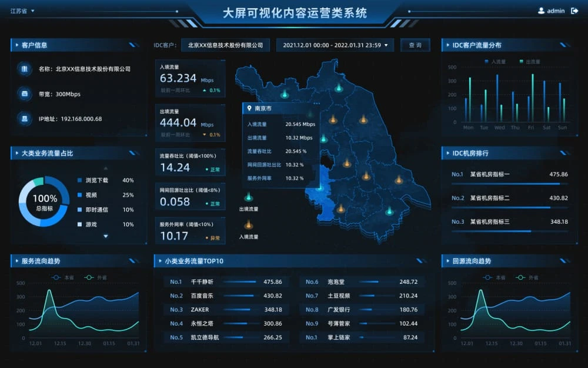The width and height of the screenshot is (588, 368).
Task: Open the 江苏省 province dropdown
Action: (22, 11)
